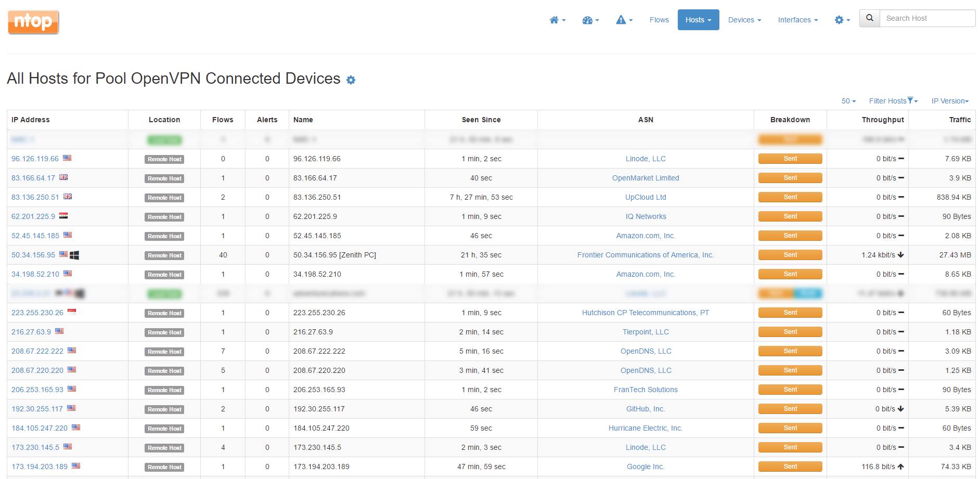Viewport: 980px width, 479px height.
Task: Open the 50 results-per-page dropdown
Action: pos(847,101)
